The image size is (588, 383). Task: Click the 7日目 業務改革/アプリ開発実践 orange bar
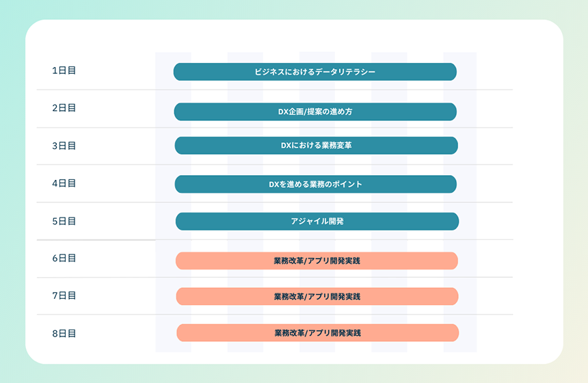pyautogui.click(x=317, y=296)
